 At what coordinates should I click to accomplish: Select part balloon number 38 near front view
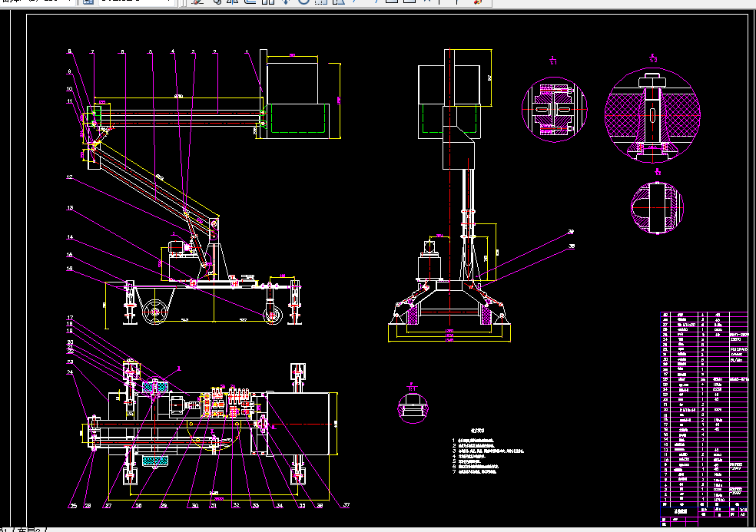[x=572, y=246]
